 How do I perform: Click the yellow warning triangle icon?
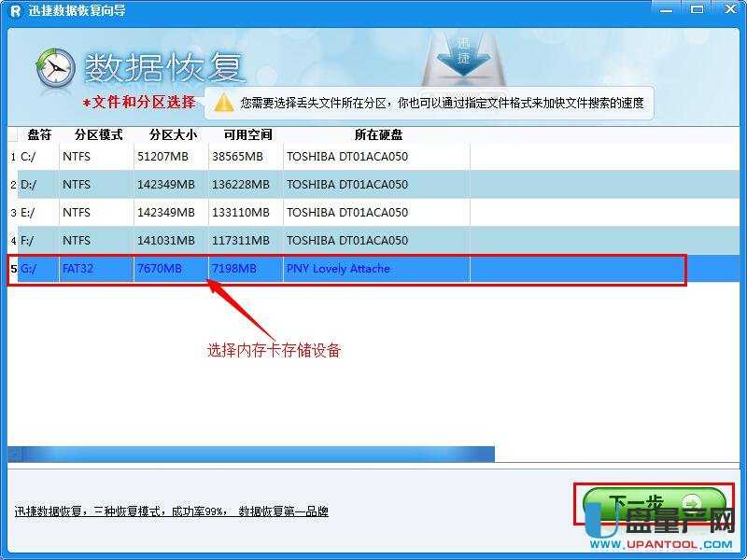click(221, 104)
